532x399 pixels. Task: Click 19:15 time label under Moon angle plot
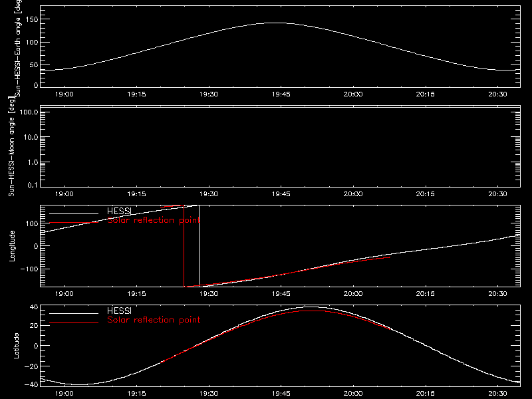pos(136,194)
